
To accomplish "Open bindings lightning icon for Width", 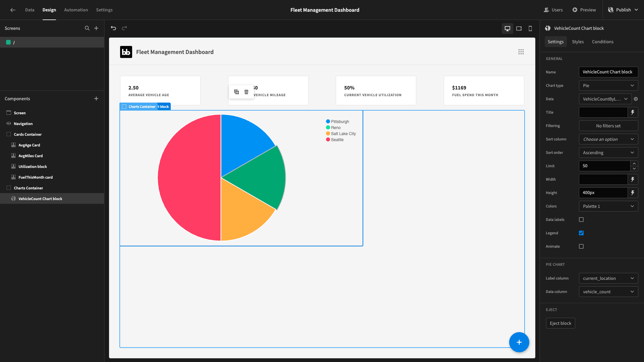I will click(x=633, y=179).
